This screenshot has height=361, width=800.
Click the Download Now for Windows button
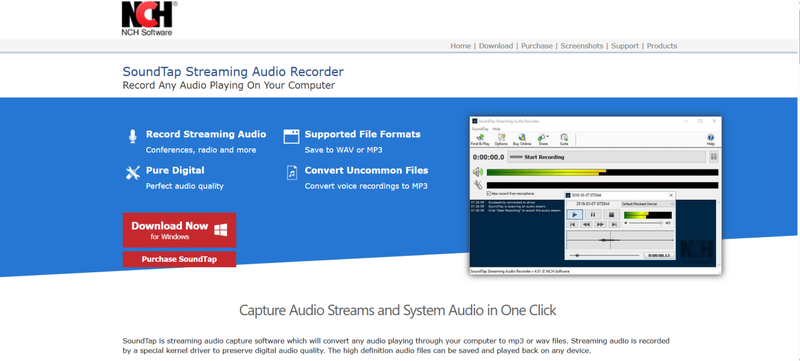179,230
